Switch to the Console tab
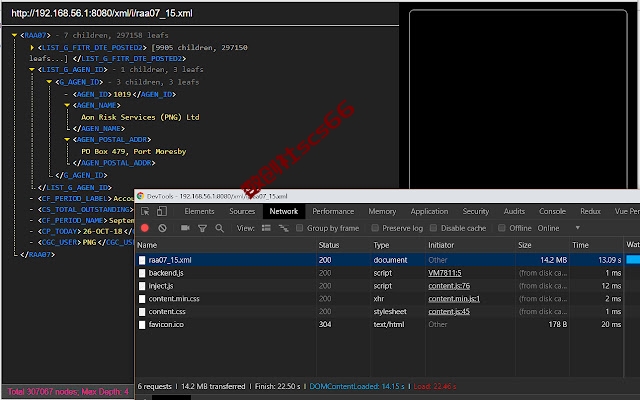Screen dimensions: 640x400 point(552,211)
